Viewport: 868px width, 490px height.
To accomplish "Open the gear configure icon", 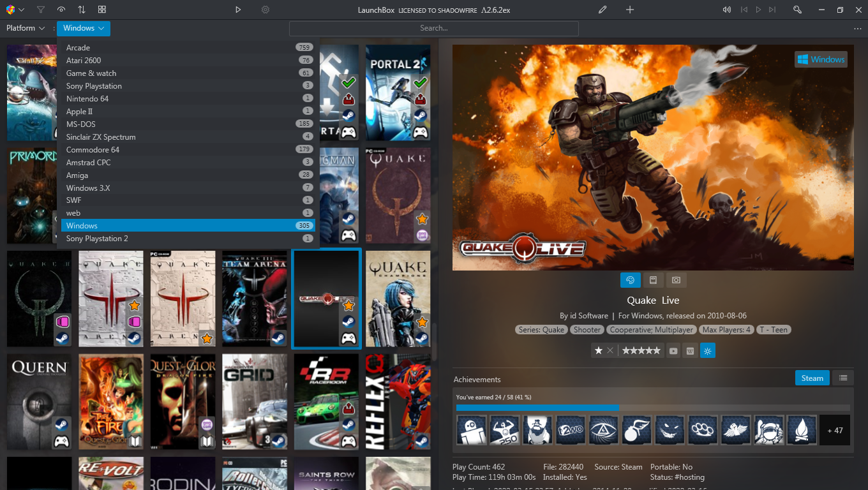I will pos(266,10).
